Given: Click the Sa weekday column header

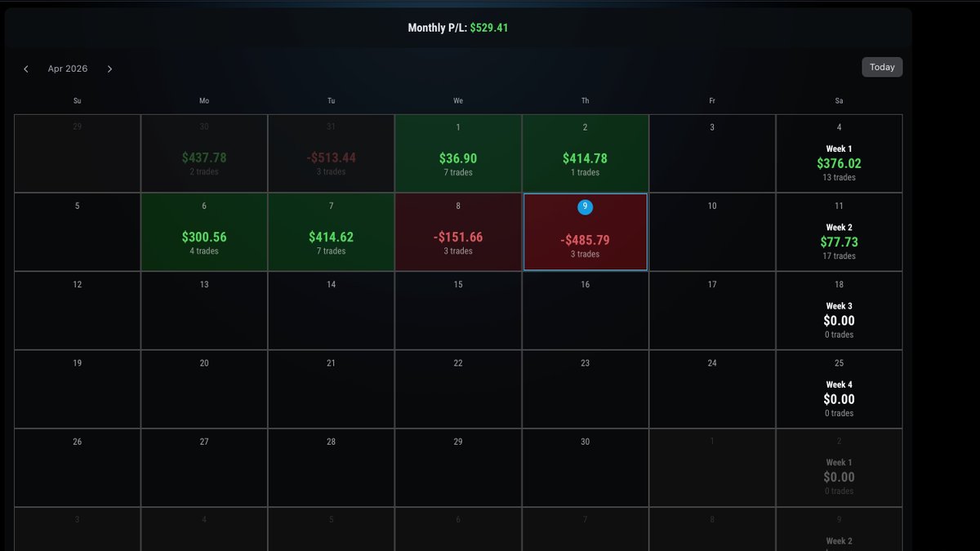Looking at the screenshot, I should 840,101.
